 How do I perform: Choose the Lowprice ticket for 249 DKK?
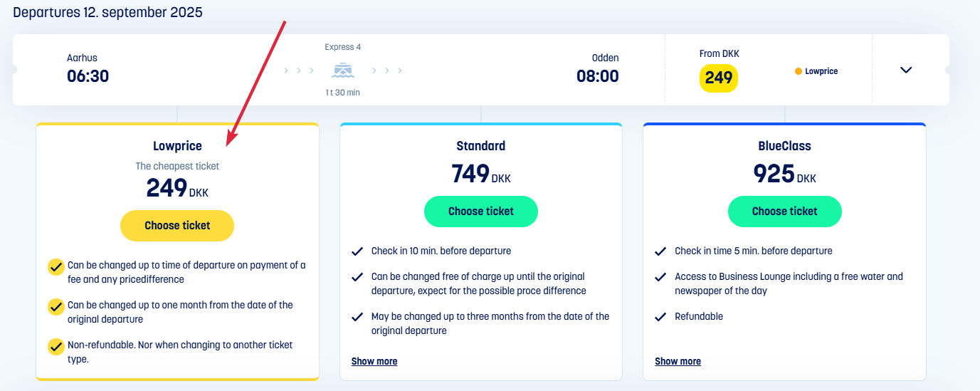coord(177,226)
